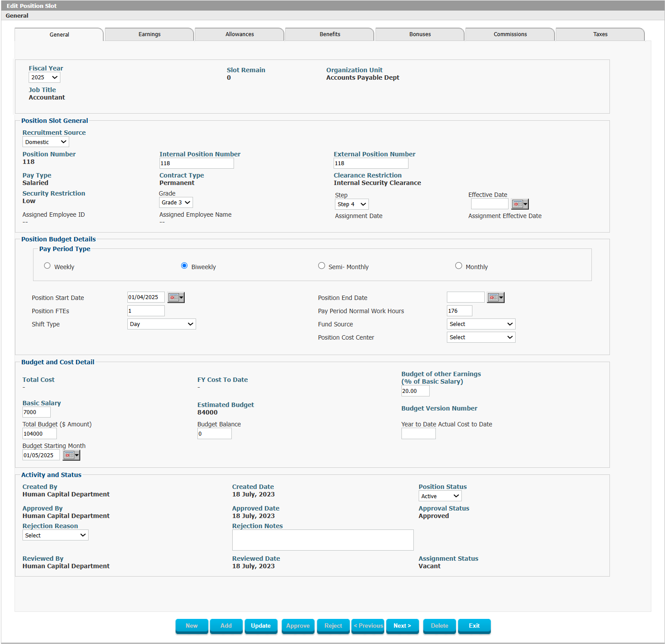Choose Semi-Monthly as pay period type

click(x=321, y=265)
